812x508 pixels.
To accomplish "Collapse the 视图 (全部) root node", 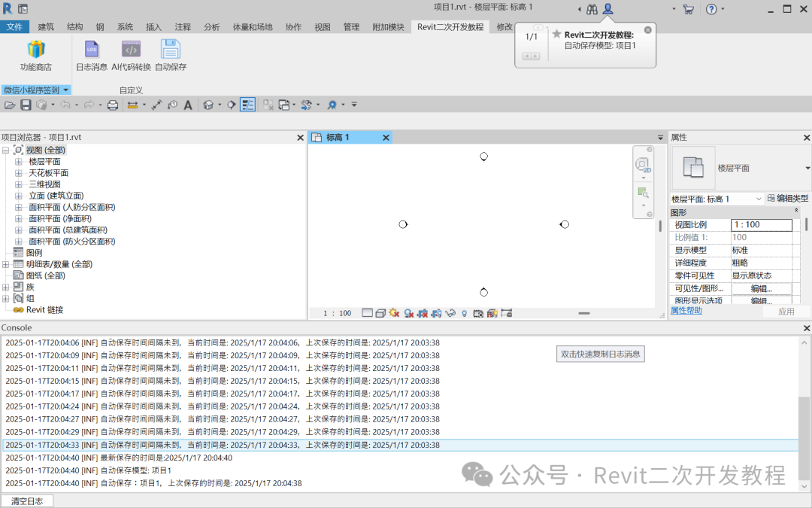I will click(6, 151).
